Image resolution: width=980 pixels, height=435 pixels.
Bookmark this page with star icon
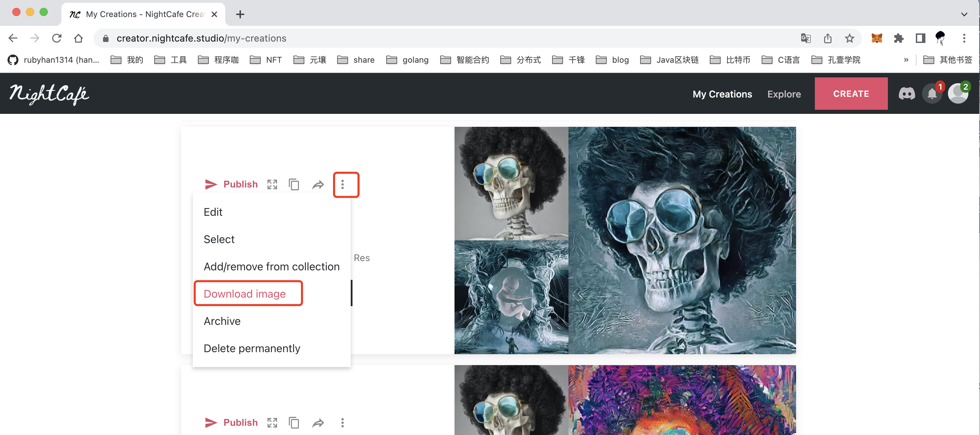[850, 38]
